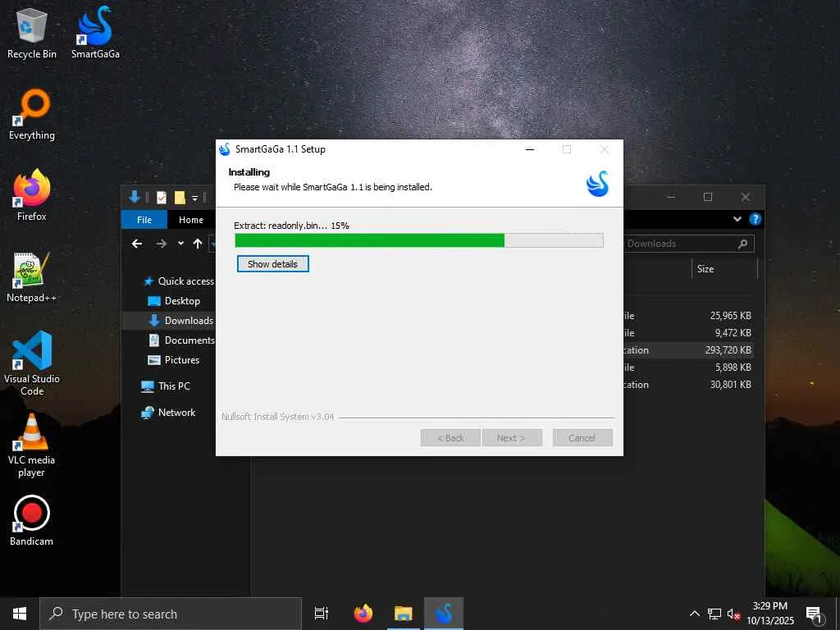The height and width of the screenshot is (630, 840).
Task: Click the Cancel button in setup
Action: (582, 438)
